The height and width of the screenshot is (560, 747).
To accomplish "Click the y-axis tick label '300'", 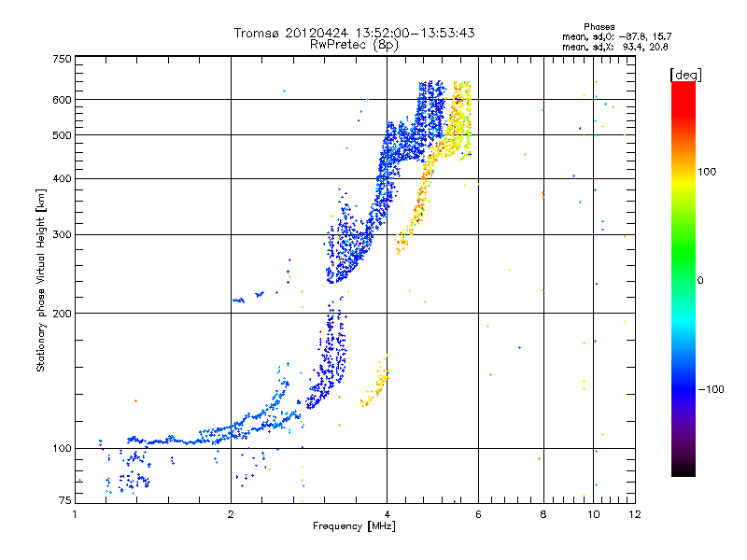I will [x=62, y=235].
